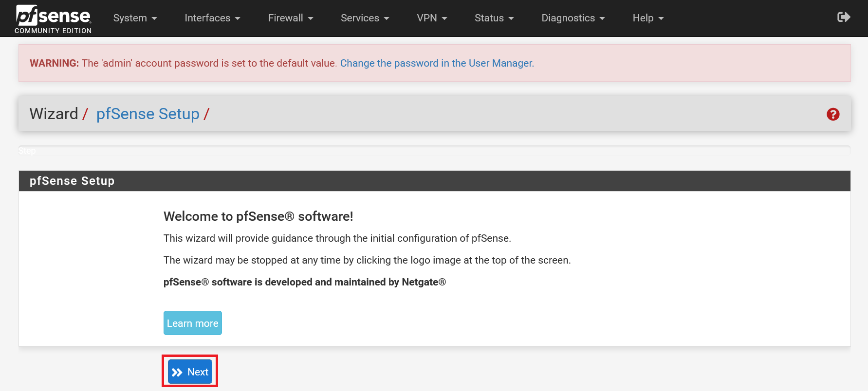
Task: Click the pfSense Setup breadcrumb link
Action: (x=148, y=114)
